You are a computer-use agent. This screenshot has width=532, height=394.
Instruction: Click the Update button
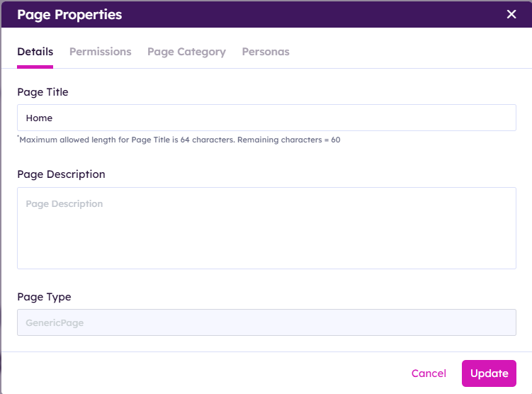pyautogui.click(x=489, y=373)
